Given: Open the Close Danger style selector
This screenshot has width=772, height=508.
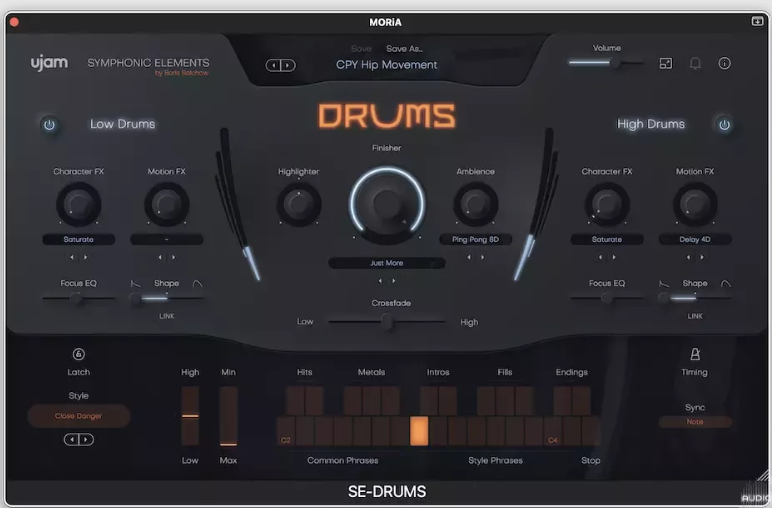Looking at the screenshot, I should coord(79,416).
